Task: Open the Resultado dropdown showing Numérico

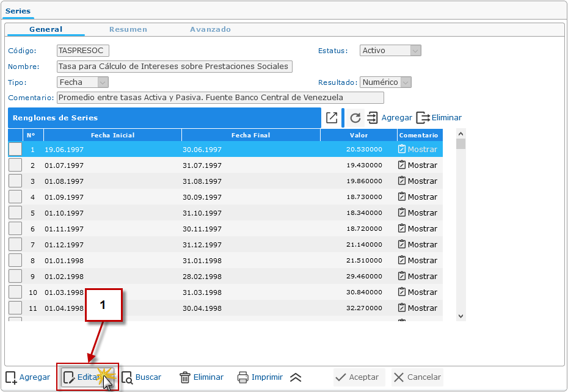Action: pyautogui.click(x=406, y=82)
